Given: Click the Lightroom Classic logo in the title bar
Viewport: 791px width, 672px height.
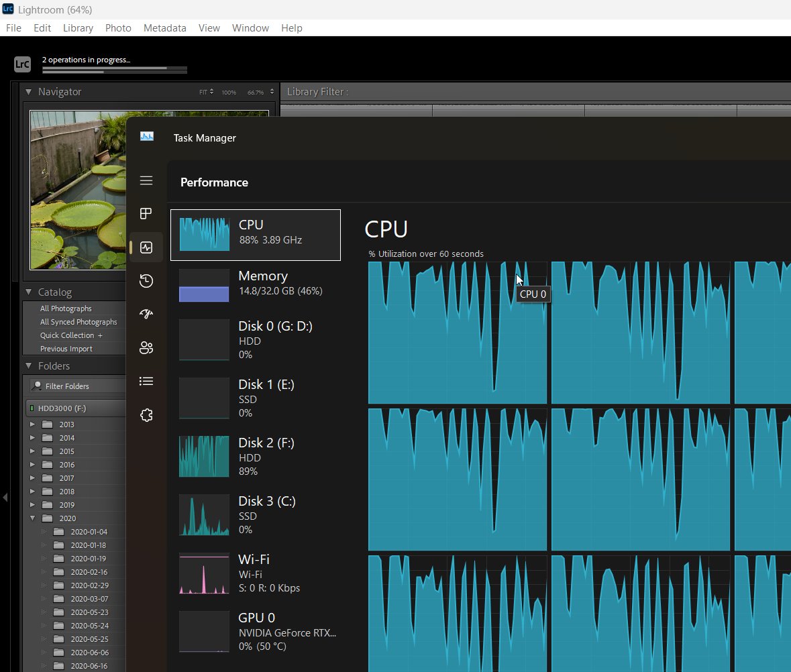Looking at the screenshot, I should point(7,9).
